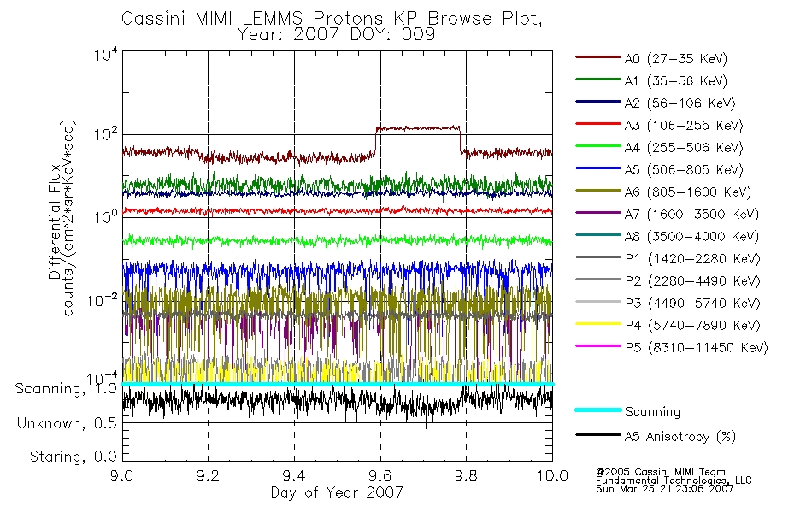Click the x-axis tick label 9.4

point(294,475)
